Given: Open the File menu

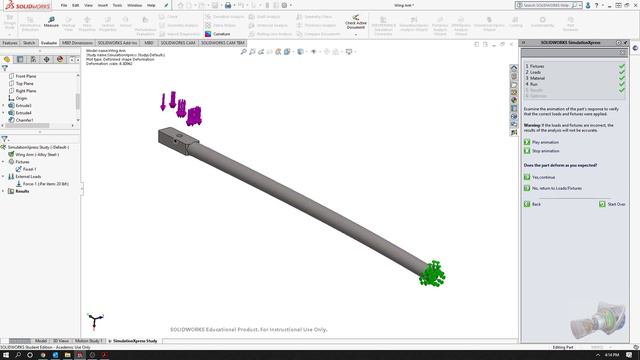Looking at the screenshot, I should [64, 5].
